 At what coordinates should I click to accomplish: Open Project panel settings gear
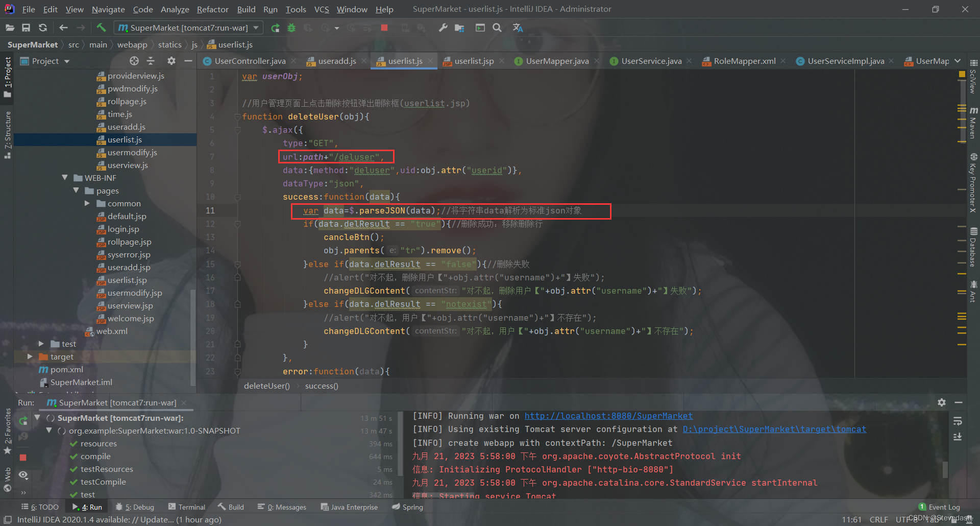[x=171, y=61]
